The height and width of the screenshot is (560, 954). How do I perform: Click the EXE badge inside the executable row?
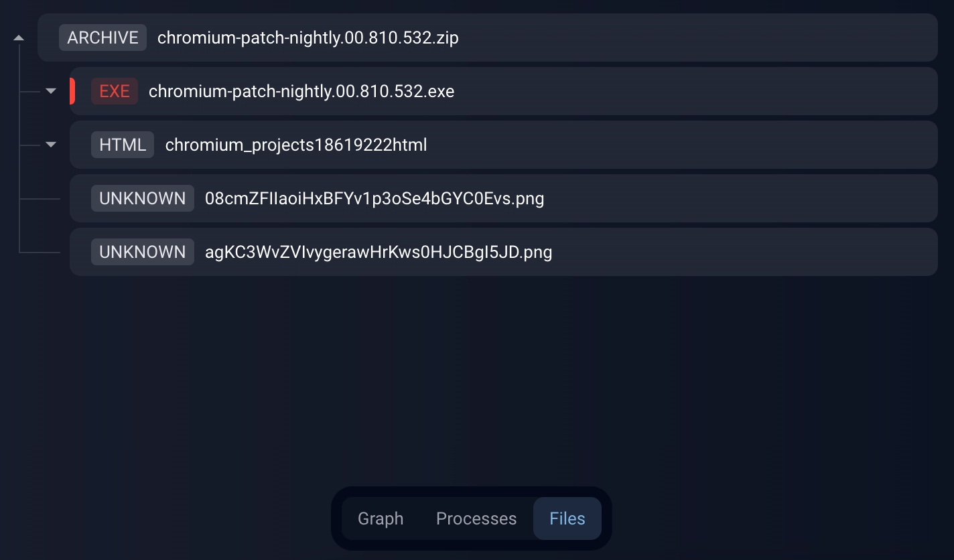[115, 91]
